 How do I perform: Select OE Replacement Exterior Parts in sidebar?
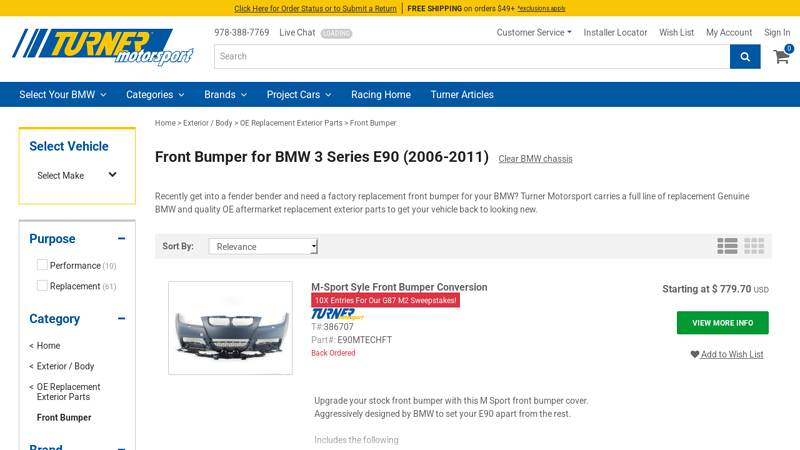[x=68, y=391]
